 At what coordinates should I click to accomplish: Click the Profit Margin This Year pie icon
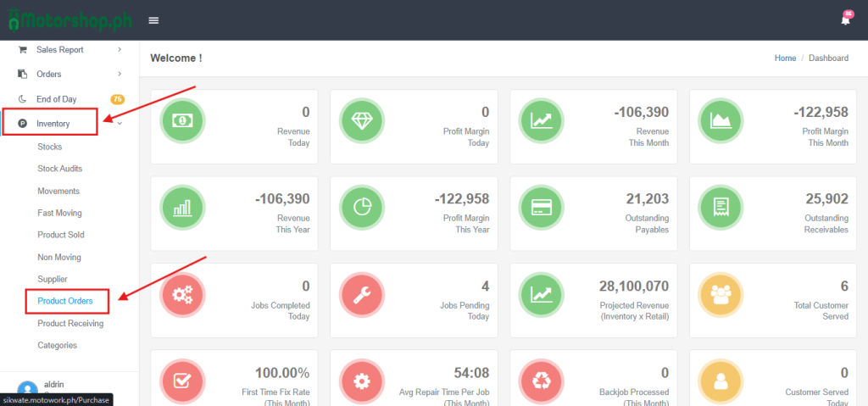361,208
